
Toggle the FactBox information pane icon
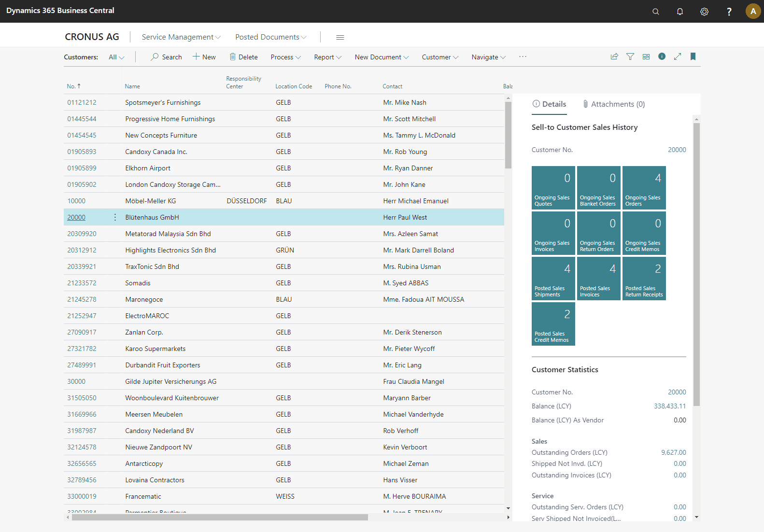pos(662,56)
